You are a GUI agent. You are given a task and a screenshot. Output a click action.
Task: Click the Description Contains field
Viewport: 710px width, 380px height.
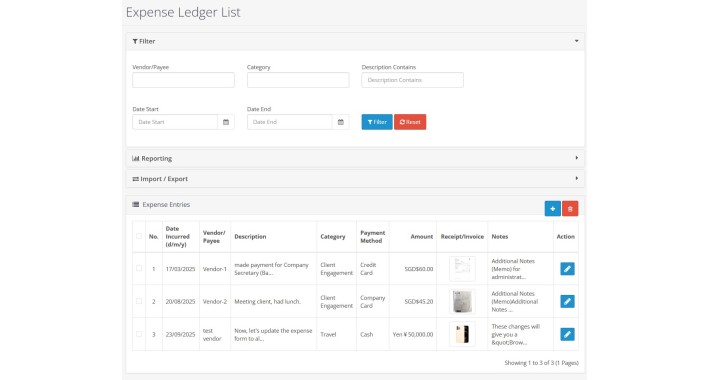413,80
